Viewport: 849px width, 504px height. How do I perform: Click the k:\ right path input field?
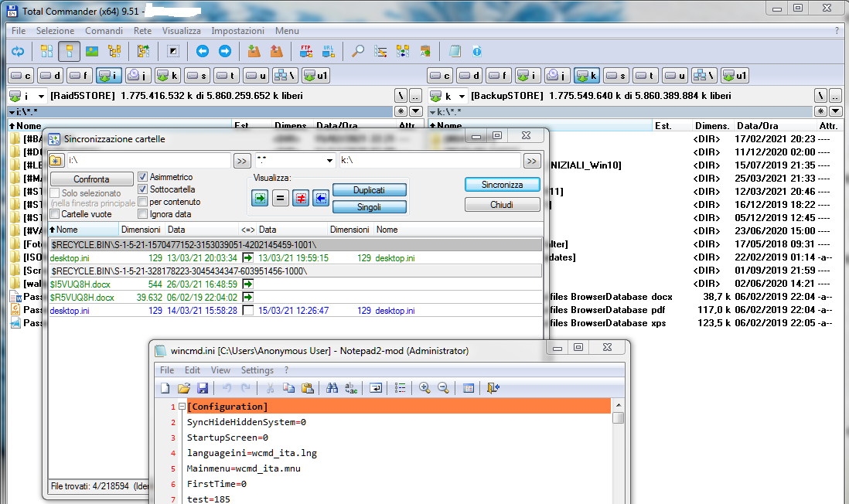pyautogui.click(x=430, y=160)
